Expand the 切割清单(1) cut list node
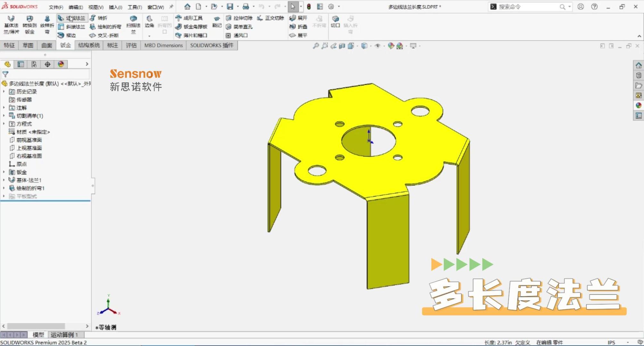 4,116
